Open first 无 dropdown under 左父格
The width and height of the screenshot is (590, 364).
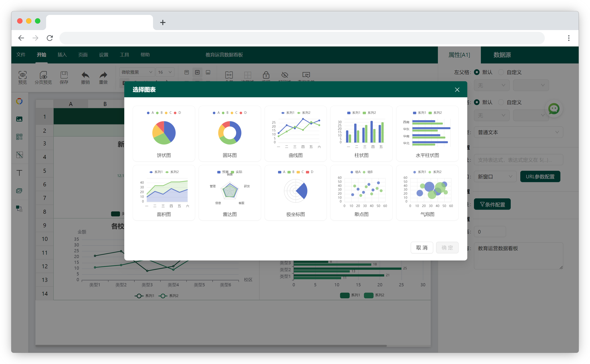pyautogui.click(x=492, y=85)
